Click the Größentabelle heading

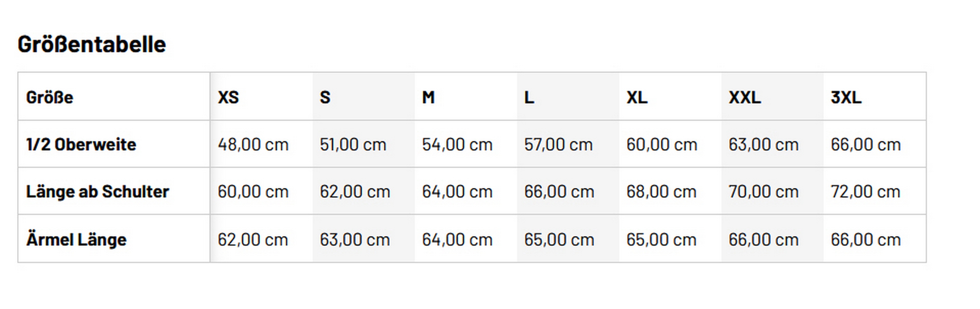[x=92, y=45]
